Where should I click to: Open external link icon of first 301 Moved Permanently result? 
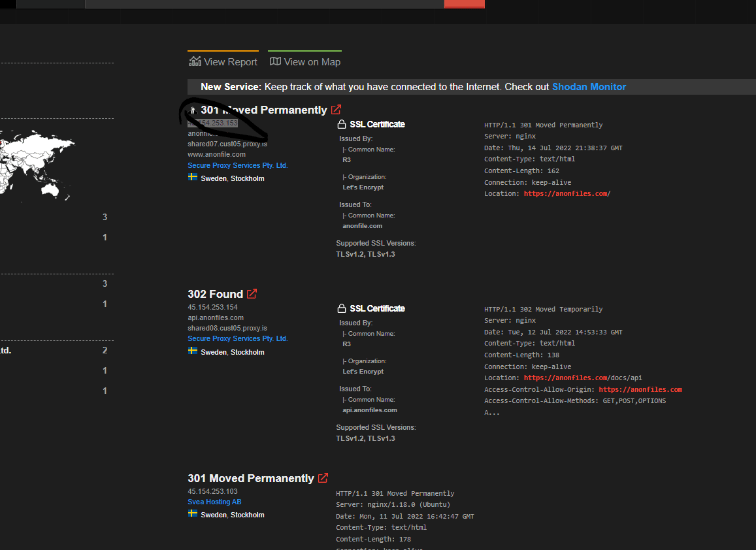(x=336, y=110)
